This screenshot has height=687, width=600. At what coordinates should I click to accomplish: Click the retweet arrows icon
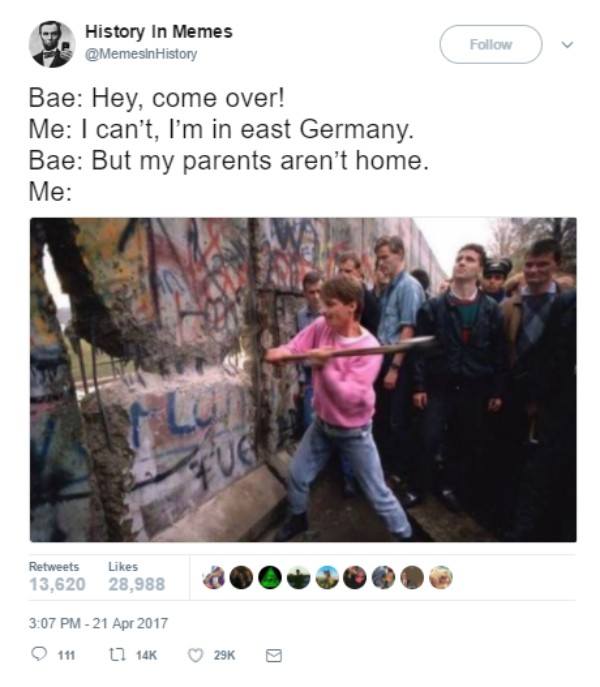click(117, 655)
